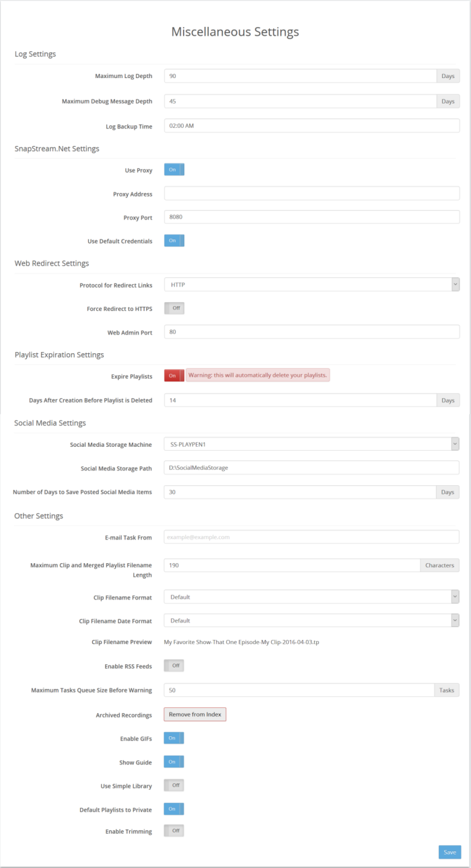Expand Clip Filename Date Format dropdown
The height and width of the screenshot is (868, 471).
point(312,620)
